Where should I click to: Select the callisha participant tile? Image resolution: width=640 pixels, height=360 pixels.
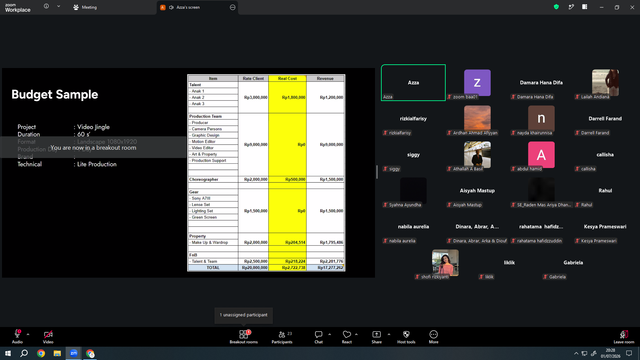pos(605,155)
